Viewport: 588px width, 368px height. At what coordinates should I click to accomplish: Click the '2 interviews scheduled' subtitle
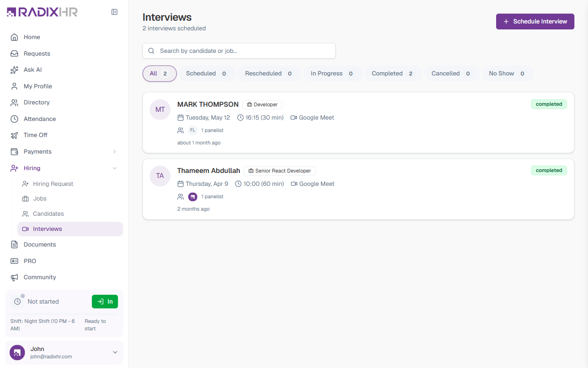coord(174,29)
